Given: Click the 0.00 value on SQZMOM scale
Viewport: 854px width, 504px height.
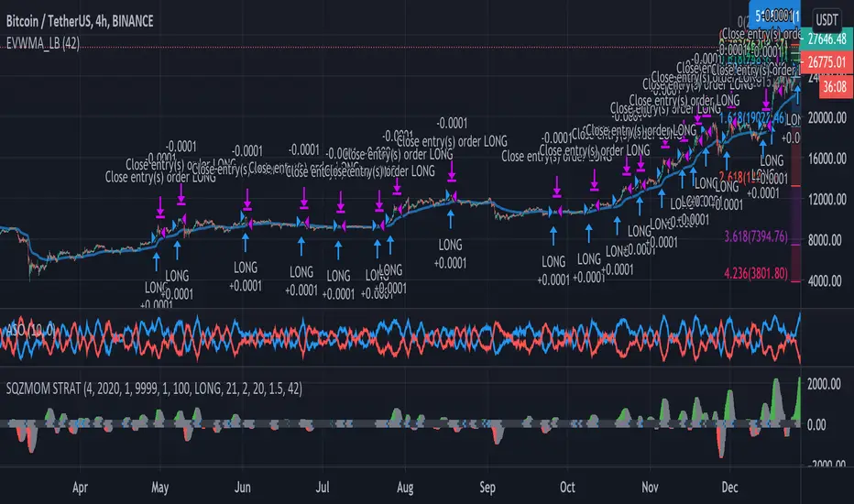Looking at the screenshot, I should [816, 425].
